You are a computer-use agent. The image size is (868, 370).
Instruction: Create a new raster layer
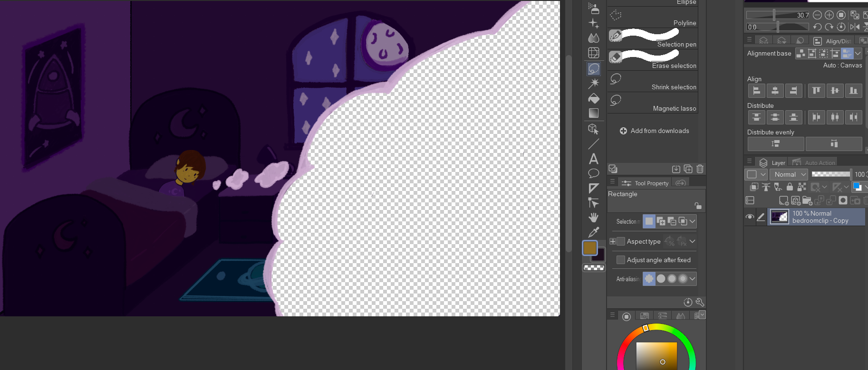pos(784,200)
